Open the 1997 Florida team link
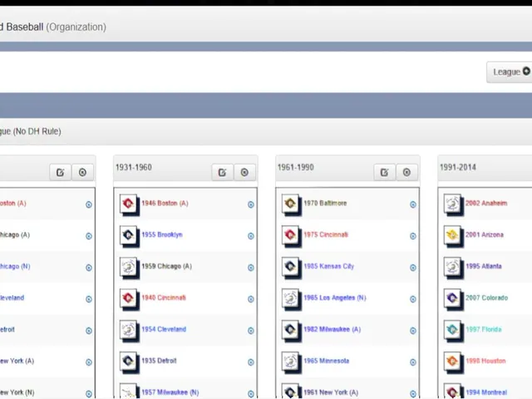532x399 pixels. [x=484, y=329]
